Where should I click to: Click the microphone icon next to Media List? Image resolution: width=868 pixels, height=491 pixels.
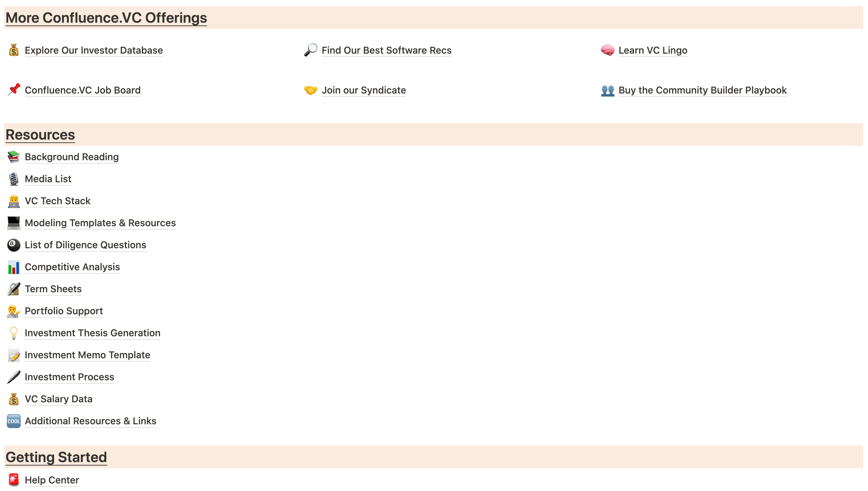tap(14, 179)
